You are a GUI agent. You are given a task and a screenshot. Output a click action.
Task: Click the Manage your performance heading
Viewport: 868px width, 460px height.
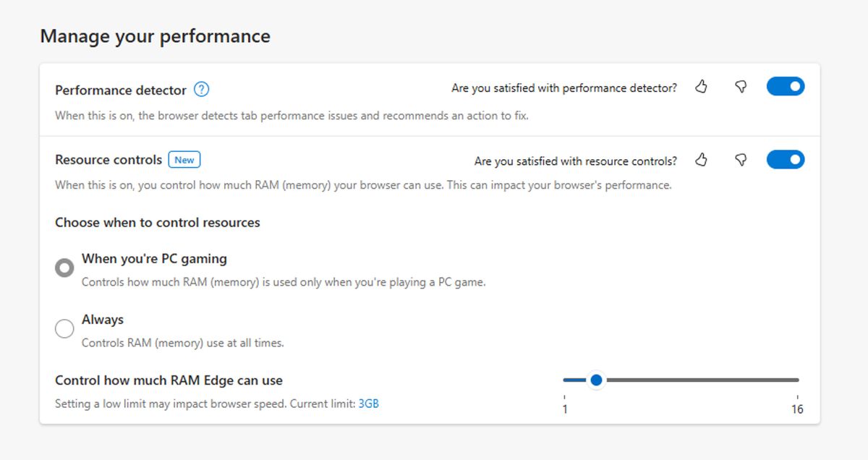pyautogui.click(x=156, y=35)
